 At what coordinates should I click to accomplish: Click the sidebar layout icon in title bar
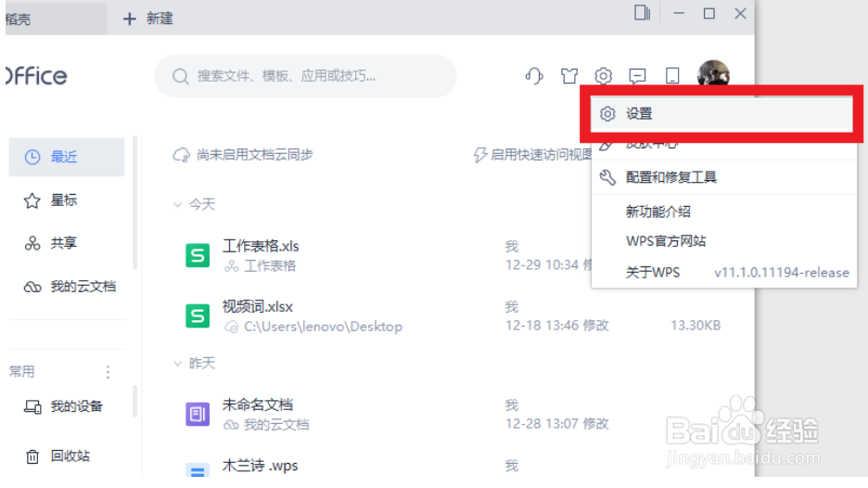click(x=642, y=13)
